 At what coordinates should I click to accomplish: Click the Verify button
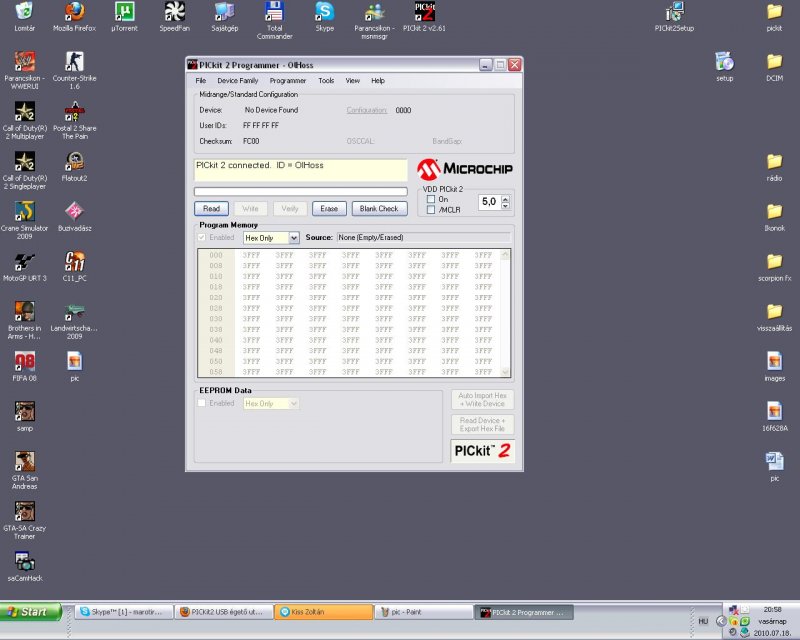pyautogui.click(x=289, y=209)
